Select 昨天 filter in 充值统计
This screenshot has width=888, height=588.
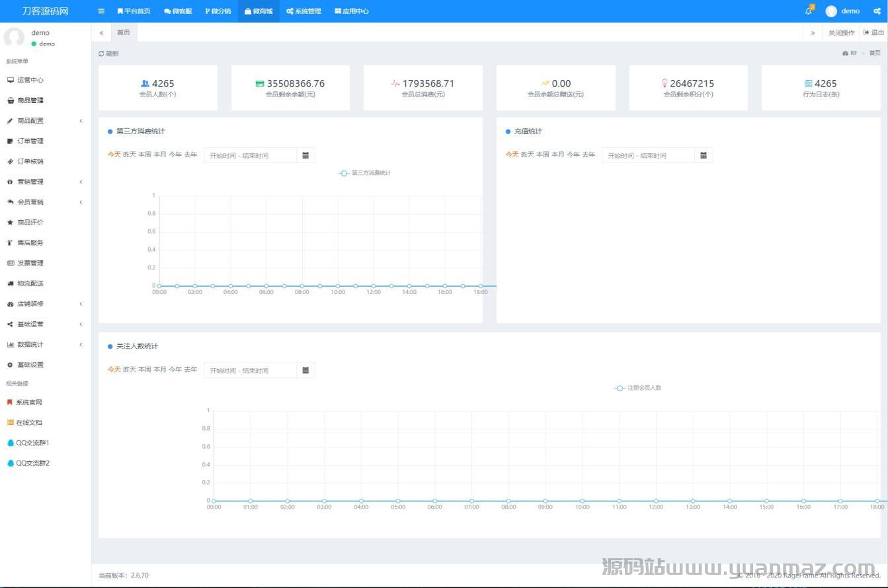pos(527,155)
